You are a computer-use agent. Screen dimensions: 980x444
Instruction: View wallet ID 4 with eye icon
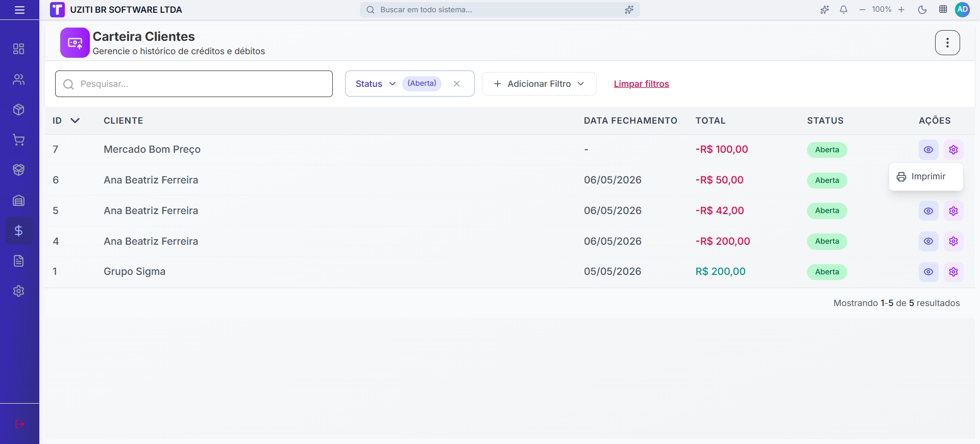click(928, 241)
